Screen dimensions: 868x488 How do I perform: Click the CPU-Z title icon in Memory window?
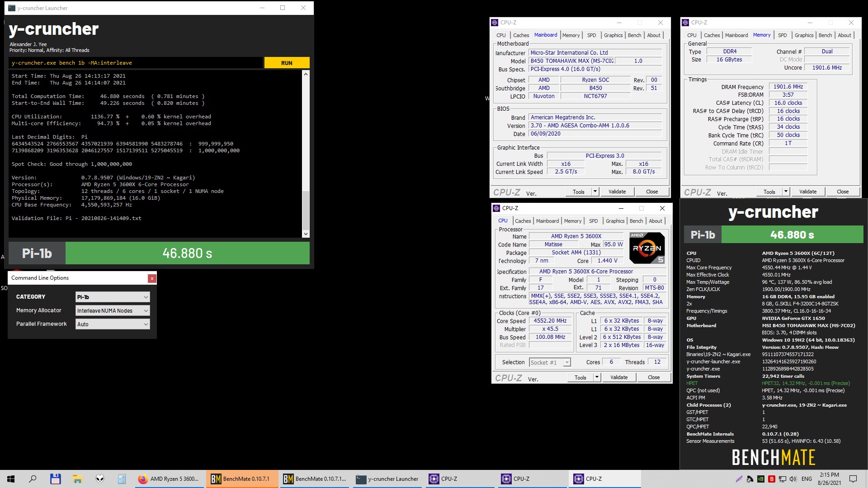pos(685,23)
